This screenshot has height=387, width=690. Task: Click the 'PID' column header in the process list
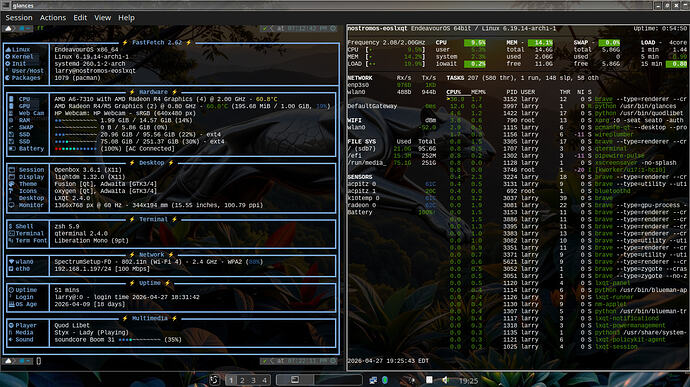pyautogui.click(x=512, y=92)
